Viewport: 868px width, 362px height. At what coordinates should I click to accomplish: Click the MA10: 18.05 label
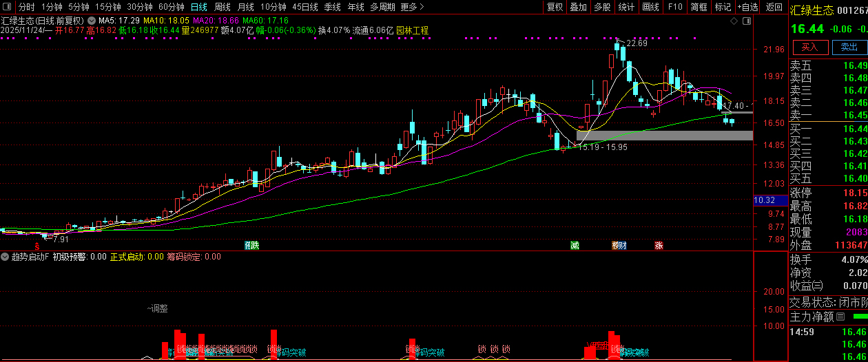pyautogui.click(x=166, y=21)
